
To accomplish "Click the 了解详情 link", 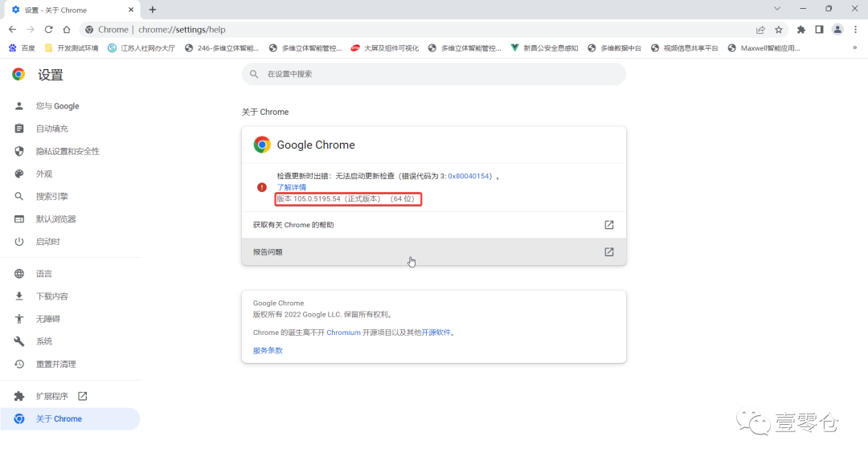I will pos(291,187).
